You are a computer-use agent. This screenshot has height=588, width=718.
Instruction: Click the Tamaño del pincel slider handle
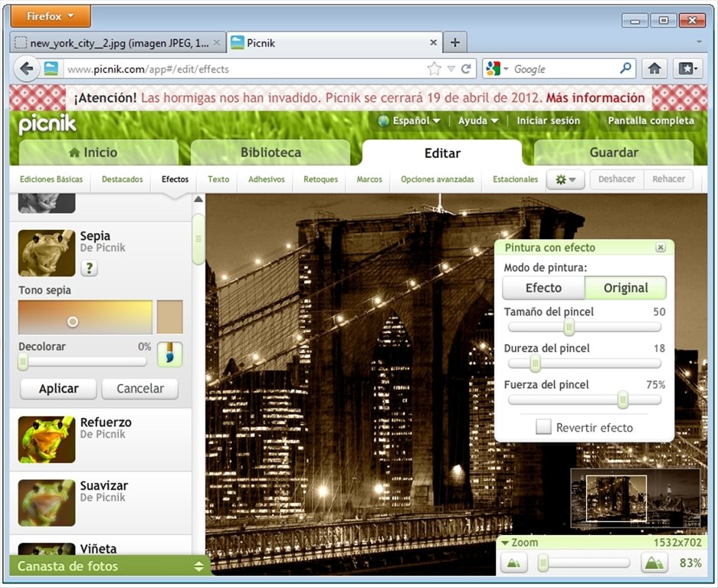click(x=569, y=327)
